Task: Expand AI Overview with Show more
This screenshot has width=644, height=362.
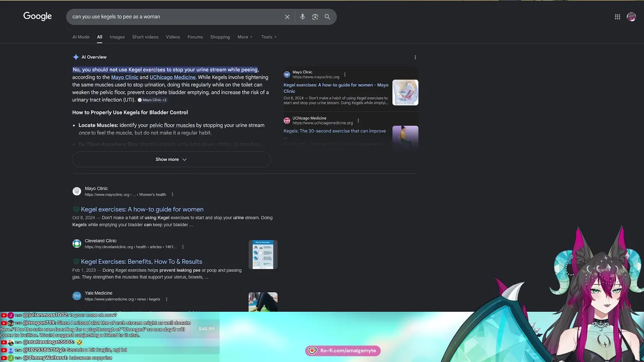Action: [171, 159]
